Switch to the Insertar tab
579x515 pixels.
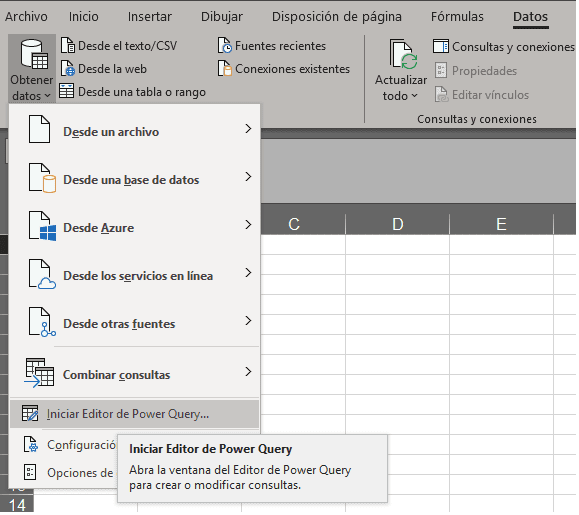pos(150,17)
